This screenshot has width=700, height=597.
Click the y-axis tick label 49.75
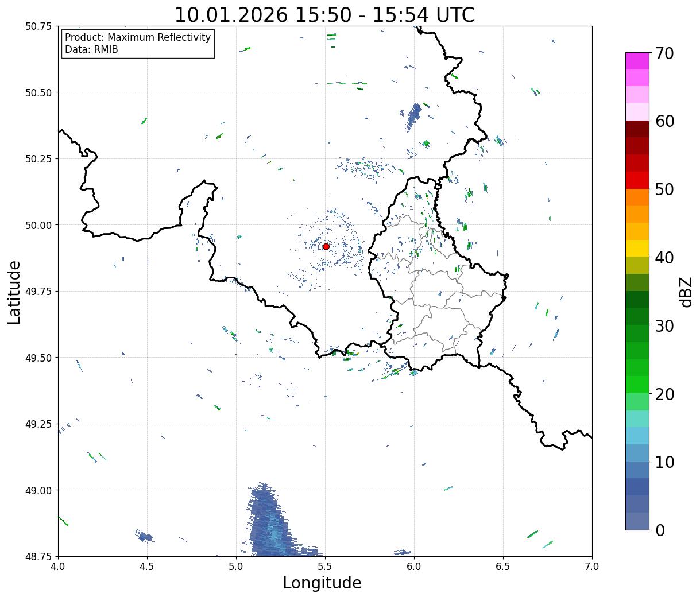pyautogui.click(x=39, y=292)
